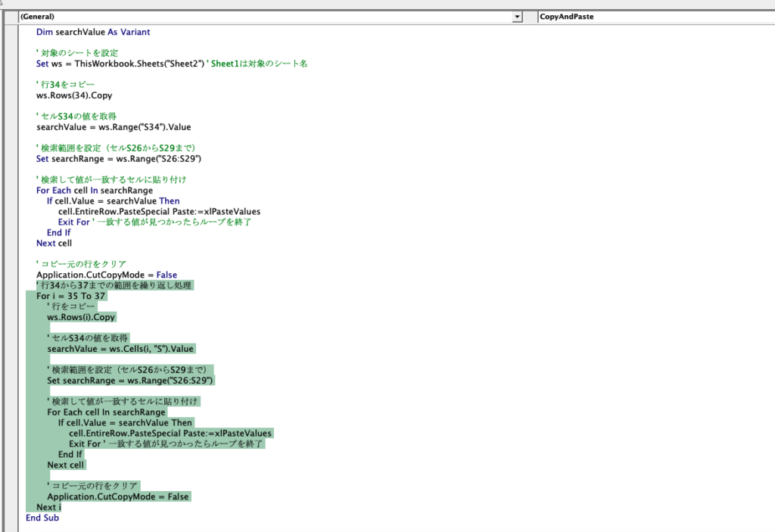Click the searchValue = ws.Range("S34").Value line
This screenshot has height=532, width=775.
point(114,128)
